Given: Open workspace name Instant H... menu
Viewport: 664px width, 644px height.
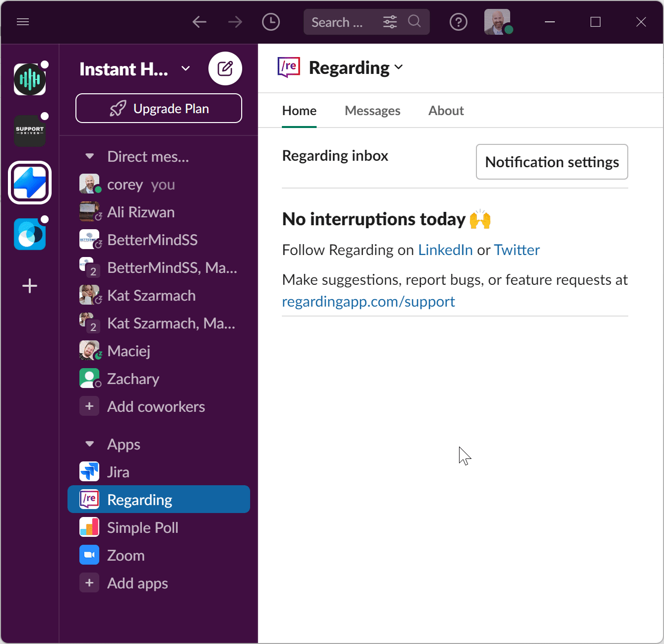Looking at the screenshot, I should click(x=135, y=69).
